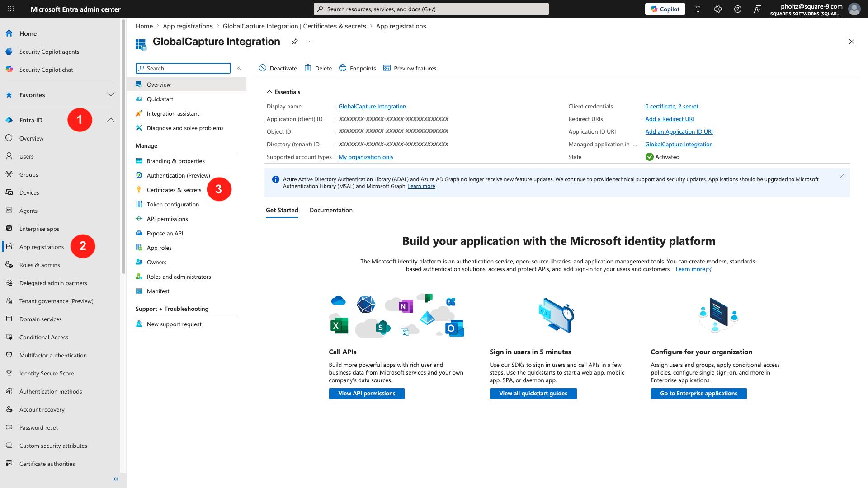Open the Copilot button
This screenshot has height=488, width=868.
665,9
